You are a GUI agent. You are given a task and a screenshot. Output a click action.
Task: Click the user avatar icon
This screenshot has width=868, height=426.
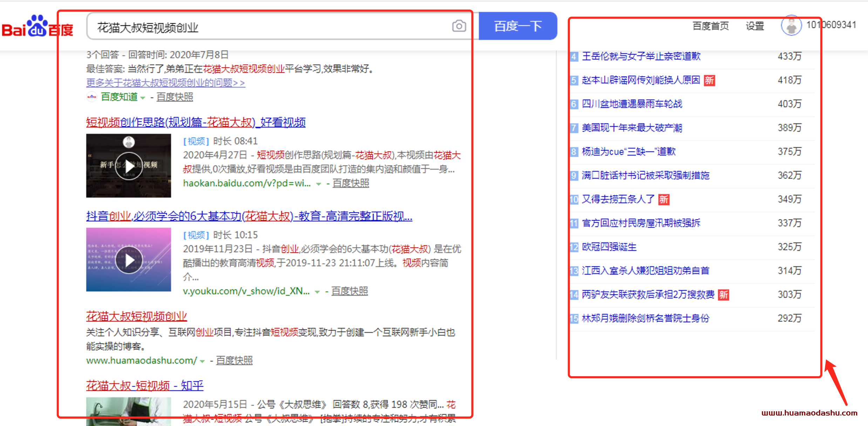(x=791, y=26)
